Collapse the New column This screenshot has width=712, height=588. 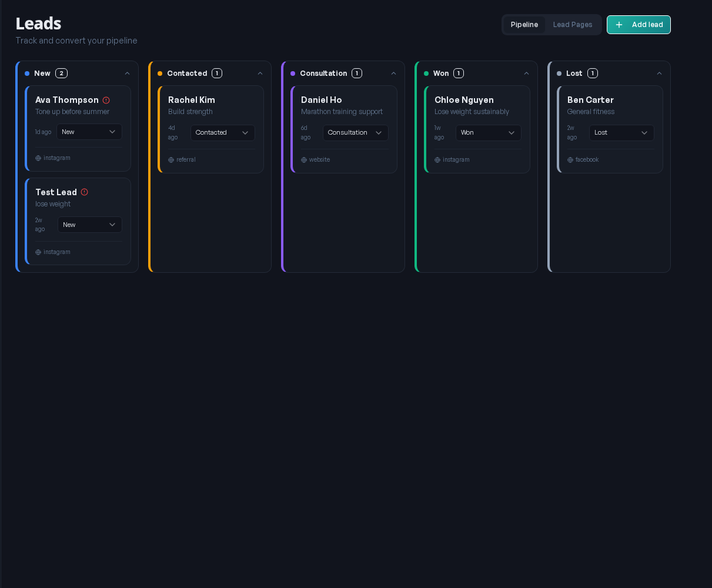[x=127, y=73]
